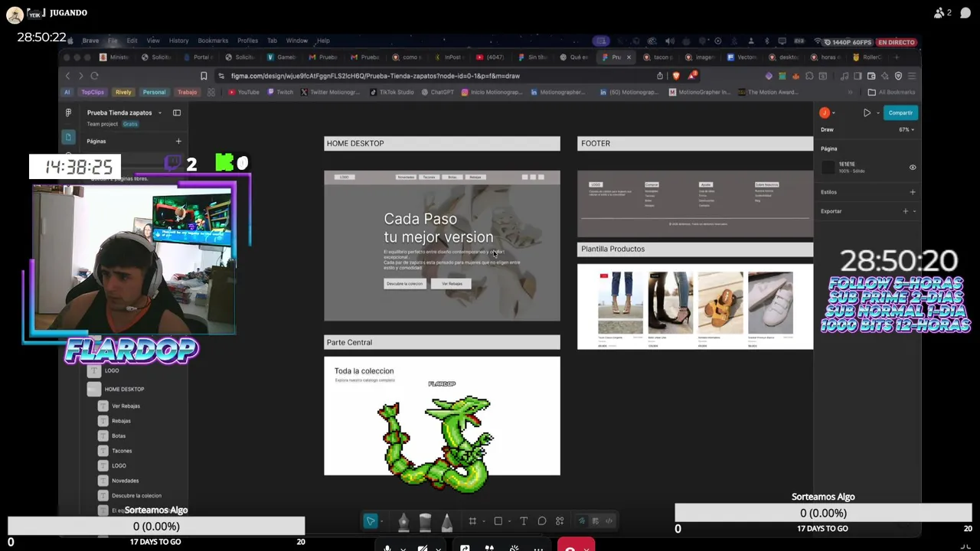Open the Twitch bookmark
Viewport: 980px width, 551px height.
point(279,92)
